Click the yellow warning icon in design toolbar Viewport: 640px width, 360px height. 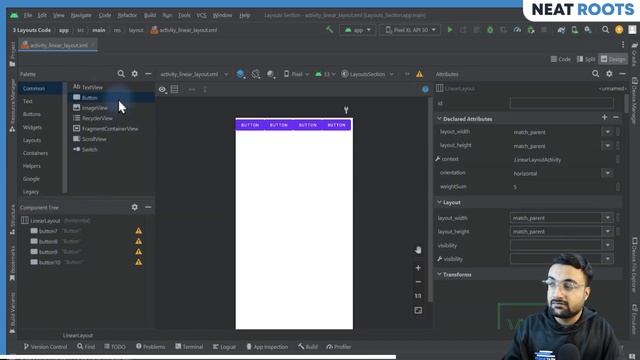[x=419, y=74]
